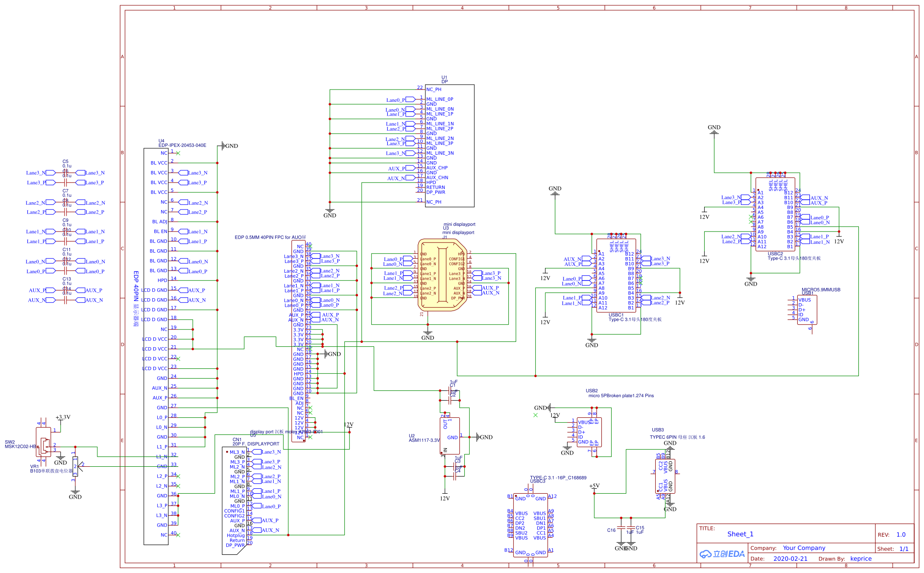Image resolution: width=924 pixels, height=573 pixels.
Task: Select the USB3 TYPEC 6PIN connector symbol
Action: coord(665,476)
